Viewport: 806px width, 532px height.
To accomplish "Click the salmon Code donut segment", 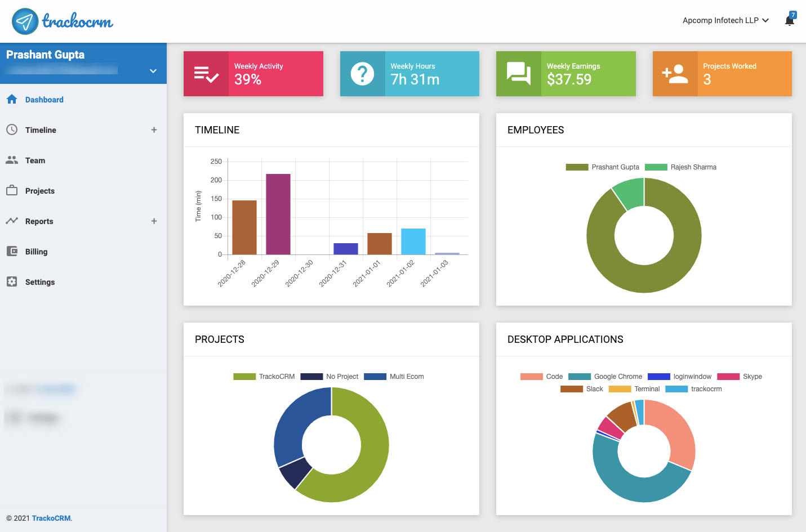I will (675, 428).
